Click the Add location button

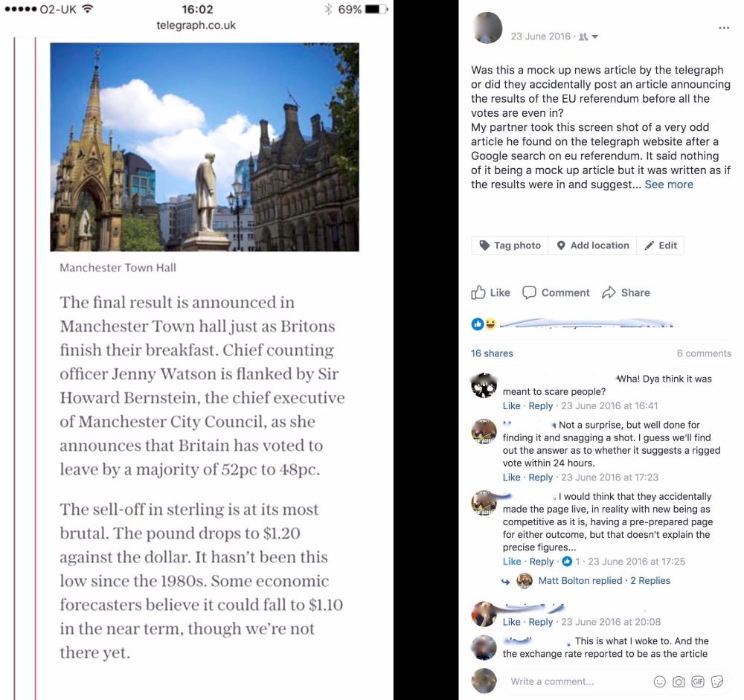point(592,245)
